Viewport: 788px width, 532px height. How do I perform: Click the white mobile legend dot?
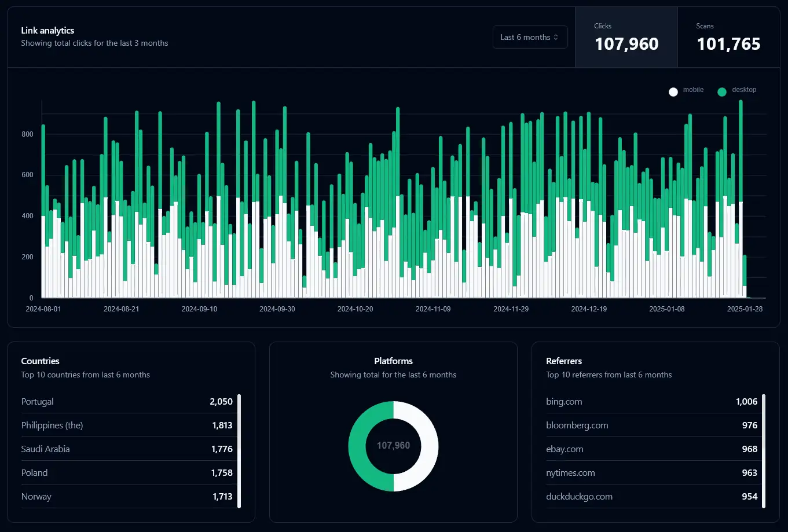tap(673, 91)
